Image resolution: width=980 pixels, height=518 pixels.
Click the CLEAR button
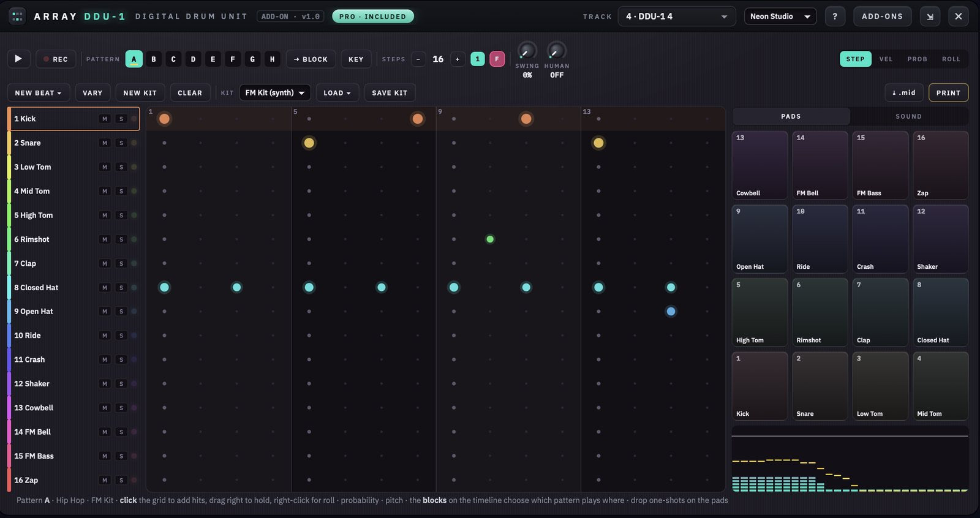point(190,92)
